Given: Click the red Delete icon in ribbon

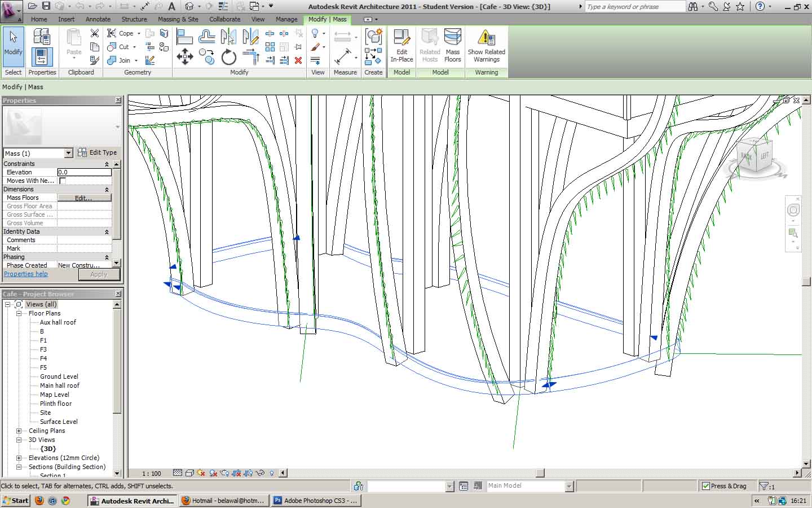Looking at the screenshot, I should click(x=298, y=60).
